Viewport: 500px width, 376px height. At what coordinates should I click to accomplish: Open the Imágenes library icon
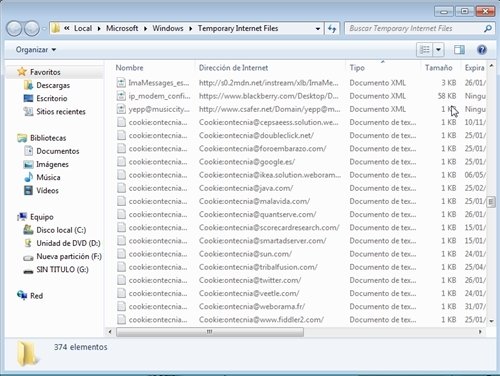pyautogui.click(x=28, y=164)
